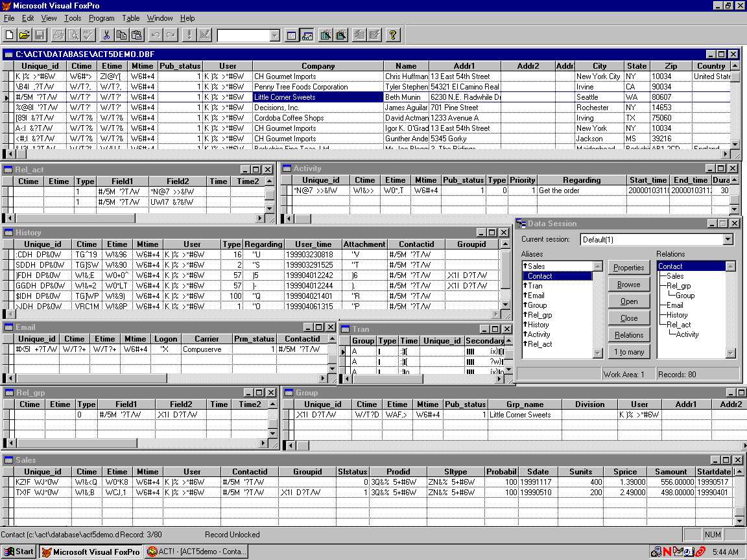Select the History node in Relations tree
The image size is (747, 560).
pos(677,315)
